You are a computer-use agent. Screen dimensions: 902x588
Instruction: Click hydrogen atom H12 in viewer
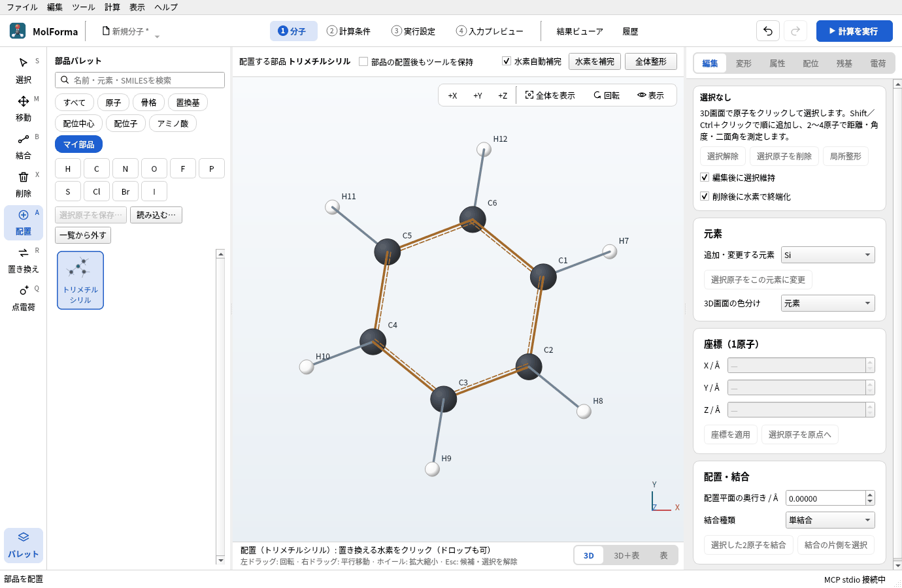(x=484, y=150)
